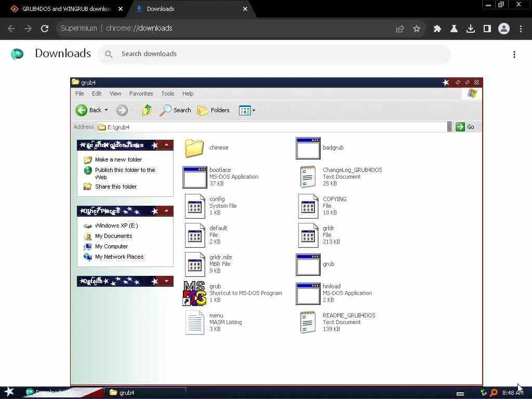Open the profile avatar menu
The height and width of the screenshot is (399, 532).
[x=504, y=29]
